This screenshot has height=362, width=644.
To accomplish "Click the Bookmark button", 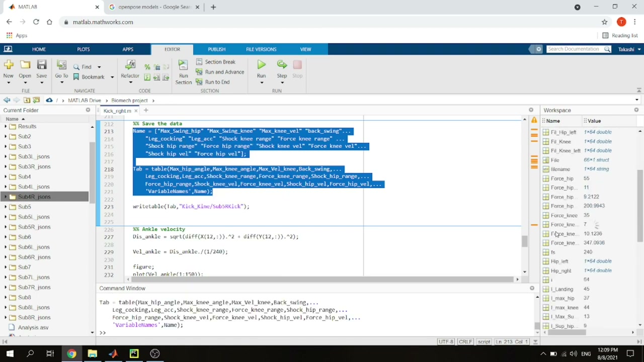I will (89, 77).
